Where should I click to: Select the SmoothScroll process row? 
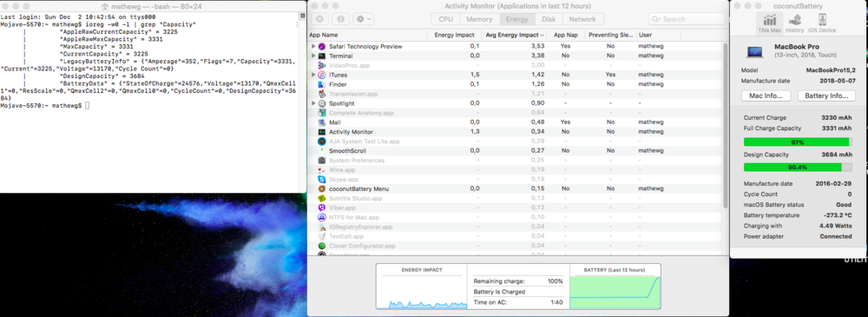click(x=514, y=151)
